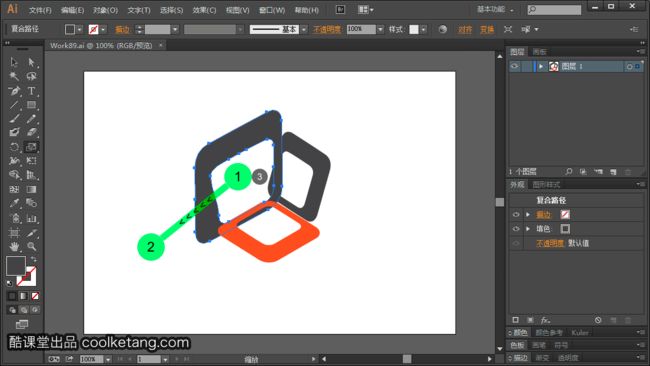Viewport: 650px width, 366px height.
Task: Open the fill color dropdown in control bar
Action: point(79,29)
